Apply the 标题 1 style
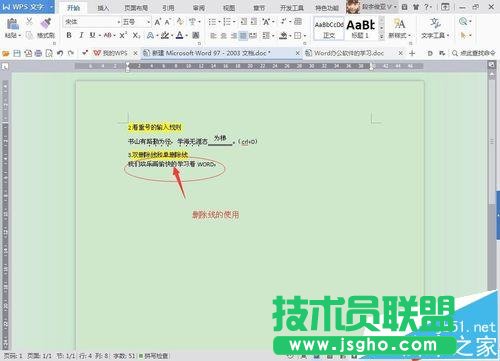Viewport: 500px width, 361px height. click(361, 29)
